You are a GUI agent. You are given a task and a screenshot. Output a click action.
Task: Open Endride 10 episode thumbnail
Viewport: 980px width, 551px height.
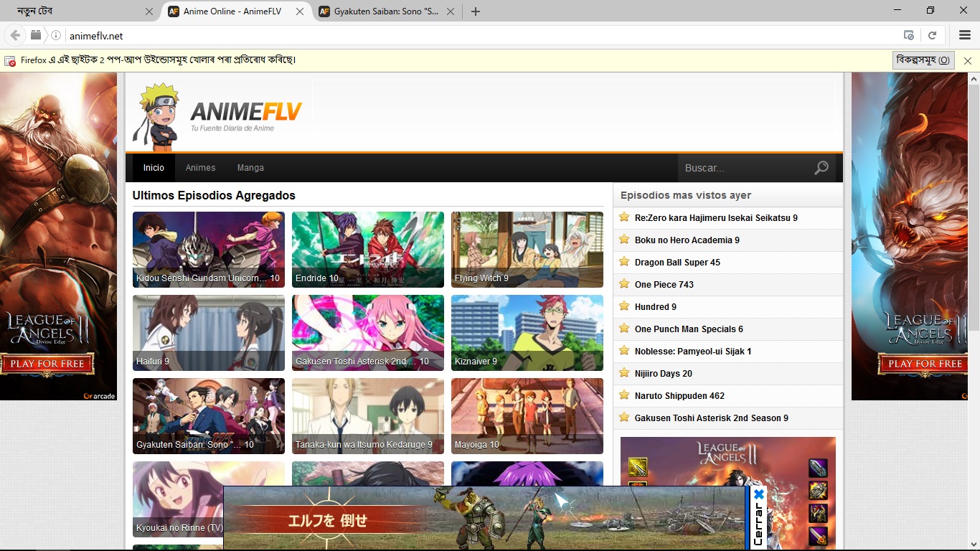coord(368,250)
